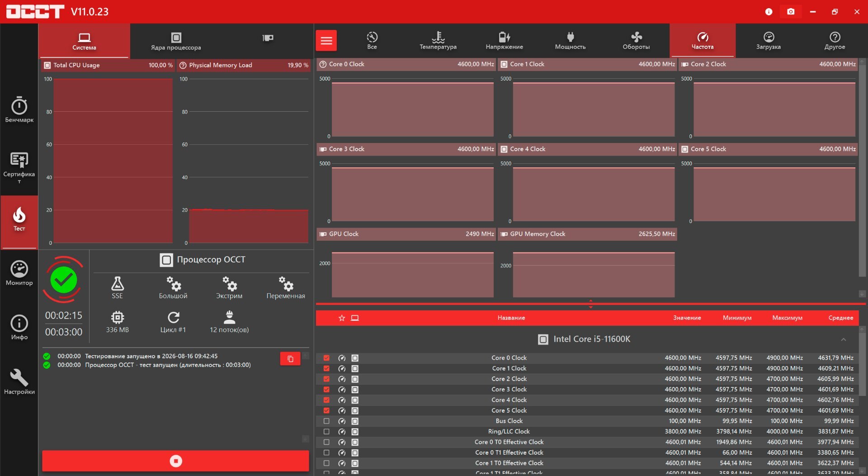Uncheck the Core 3 Clock checkbox
The image size is (868, 476).
tap(326, 390)
